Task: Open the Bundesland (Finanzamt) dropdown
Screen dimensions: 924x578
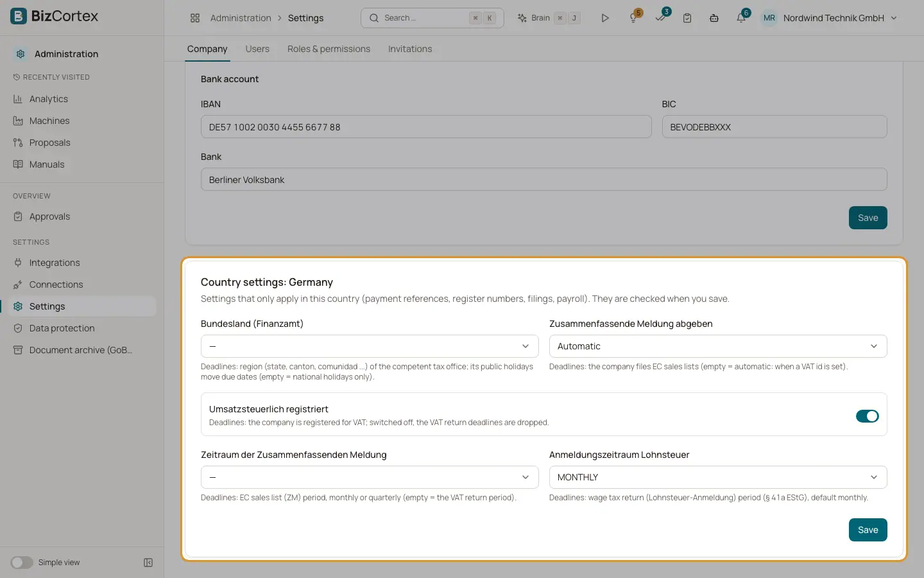Action: point(370,346)
